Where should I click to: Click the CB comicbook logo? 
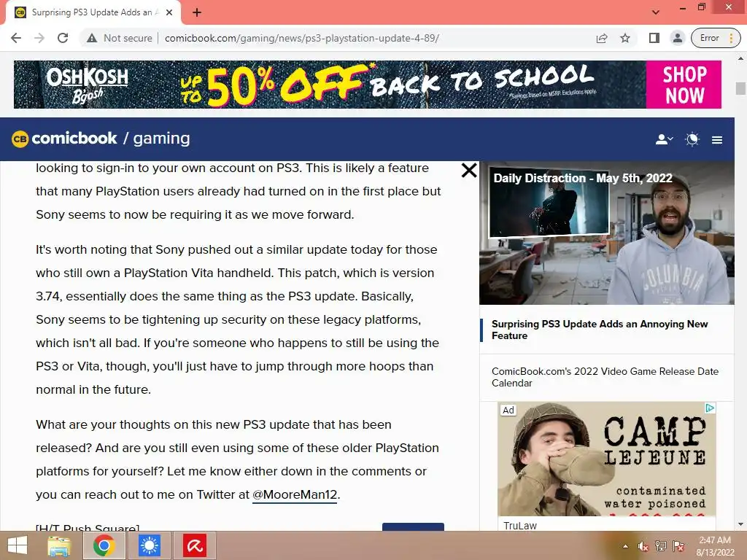coord(64,139)
